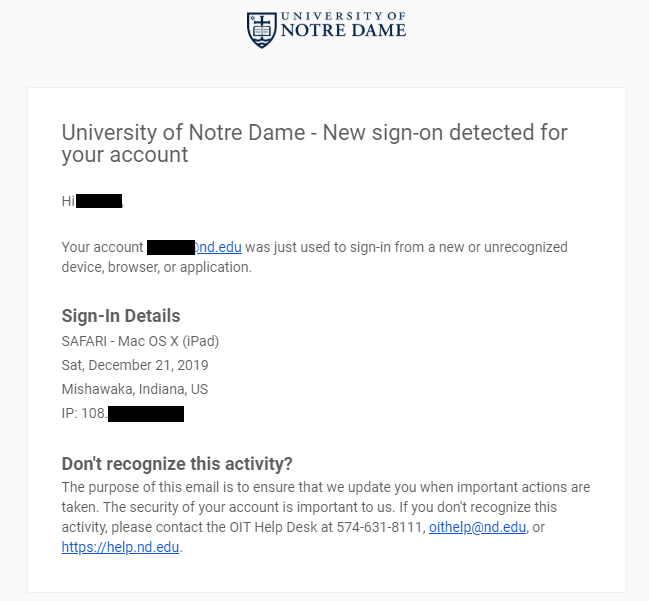
Task: Click the Sat, December 21, 2019 date
Action: 135,365
